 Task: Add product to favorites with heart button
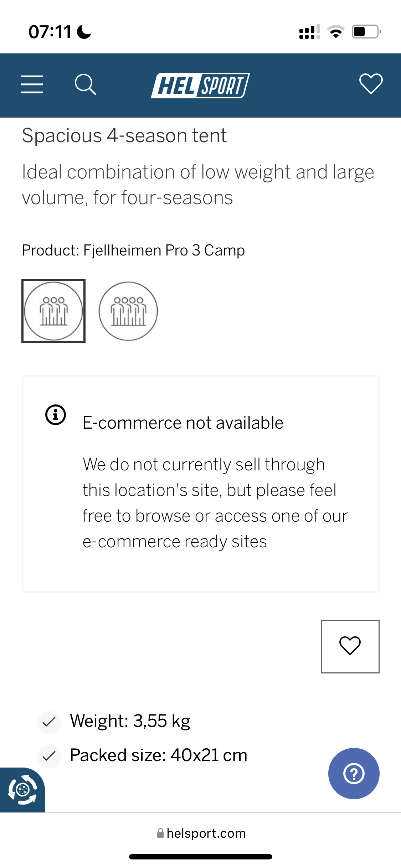350,646
